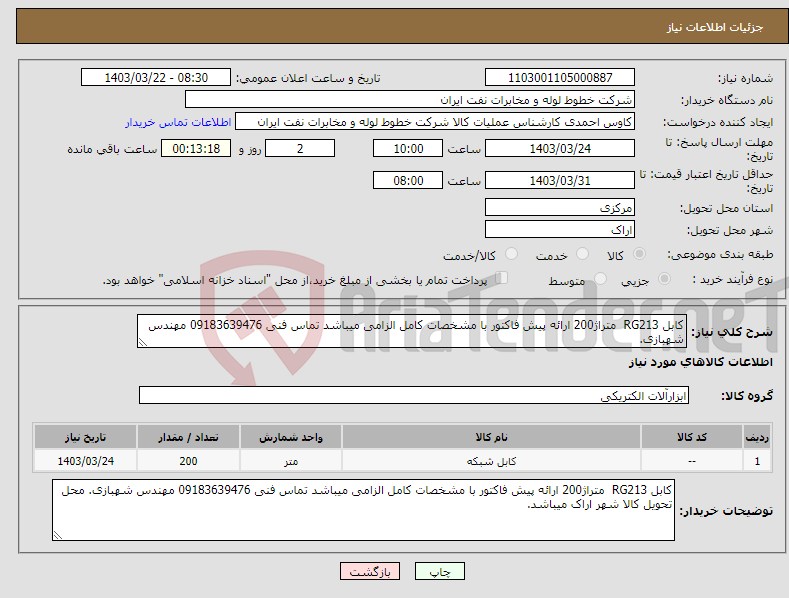Click quantity cell 200 in table
This screenshot has width=789, height=598.
tap(188, 461)
